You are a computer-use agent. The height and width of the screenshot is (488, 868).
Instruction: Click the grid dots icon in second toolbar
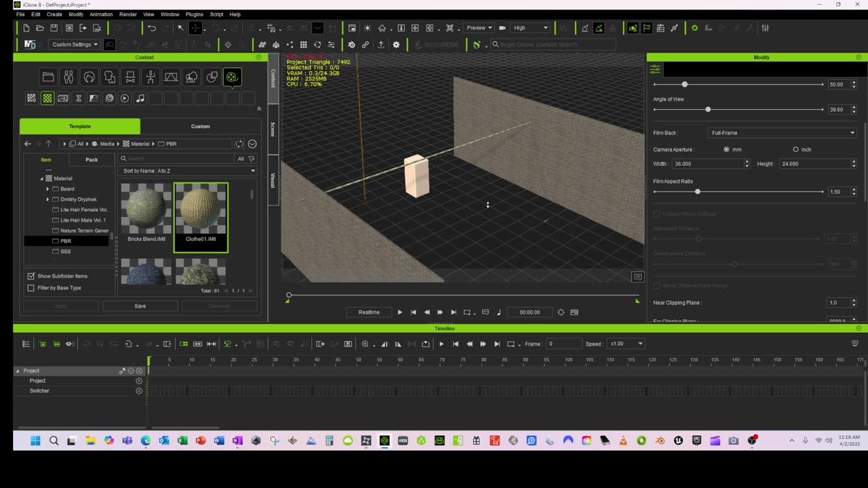(x=303, y=45)
